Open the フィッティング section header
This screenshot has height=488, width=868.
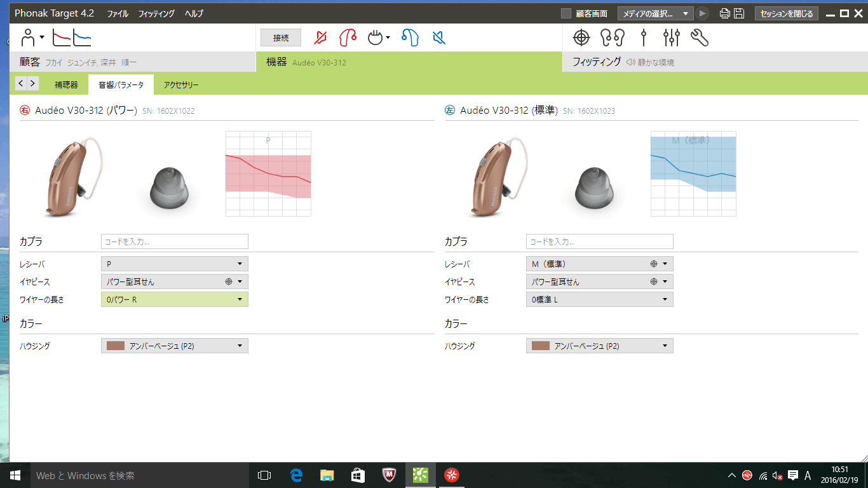(715, 62)
